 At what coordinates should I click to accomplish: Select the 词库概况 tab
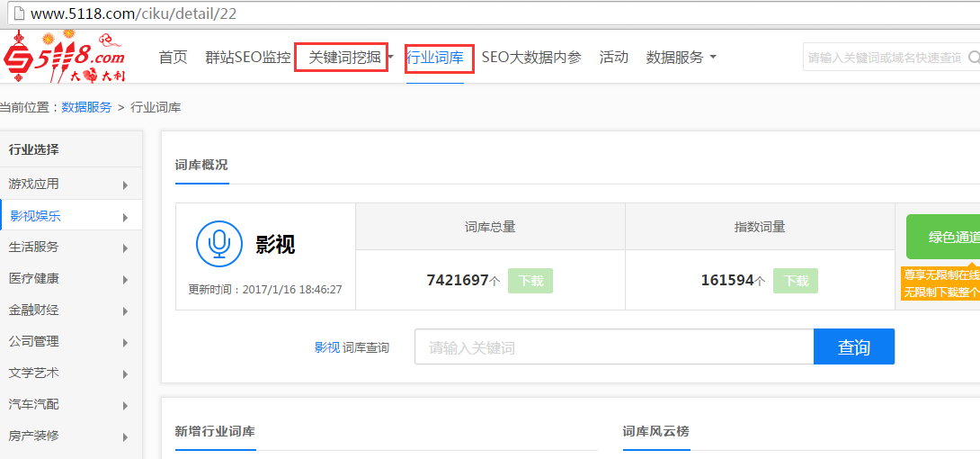pyautogui.click(x=201, y=165)
